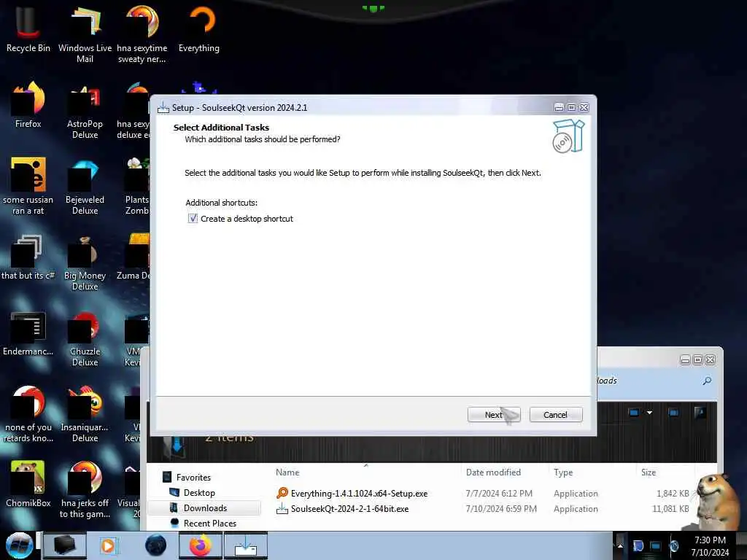Screen dimensions: 747x560
Task: Sort files by Date modified column
Action: [x=493, y=472]
